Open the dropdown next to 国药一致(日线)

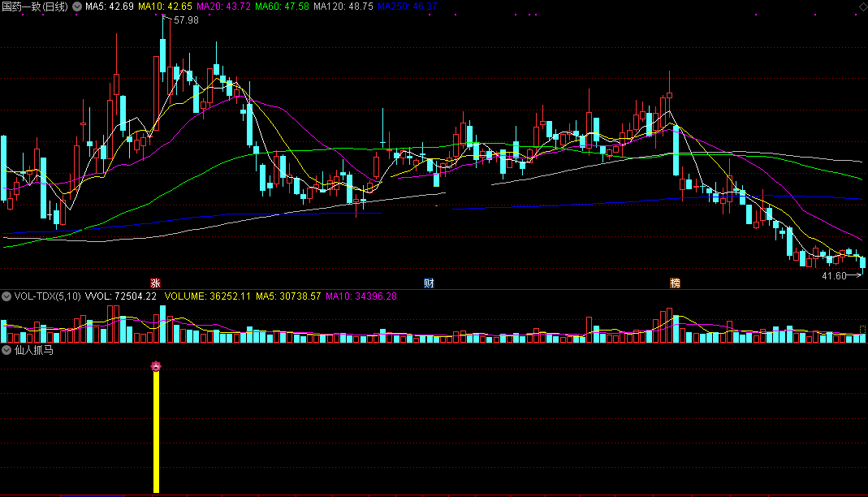click(x=77, y=6)
